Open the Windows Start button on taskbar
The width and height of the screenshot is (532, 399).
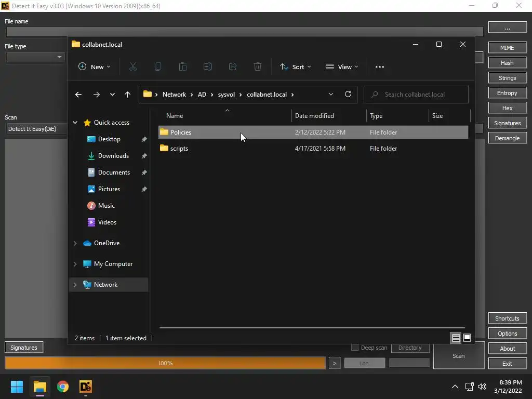17,387
